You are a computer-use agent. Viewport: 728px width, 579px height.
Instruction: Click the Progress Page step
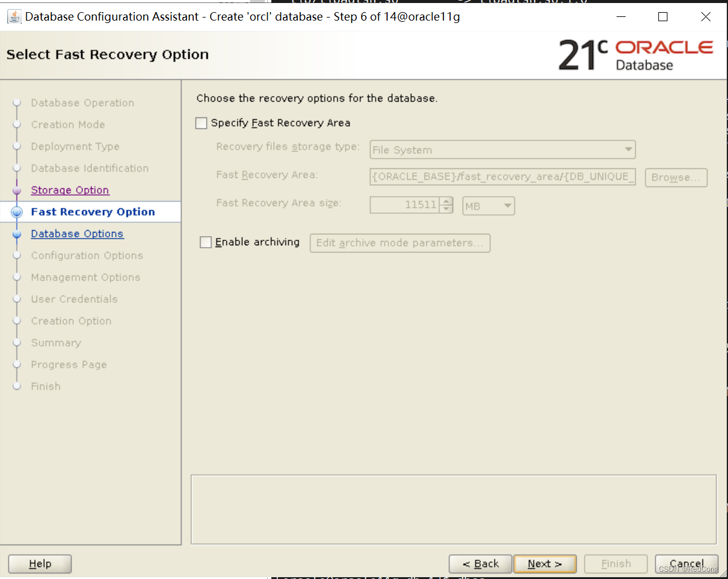tap(69, 365)
